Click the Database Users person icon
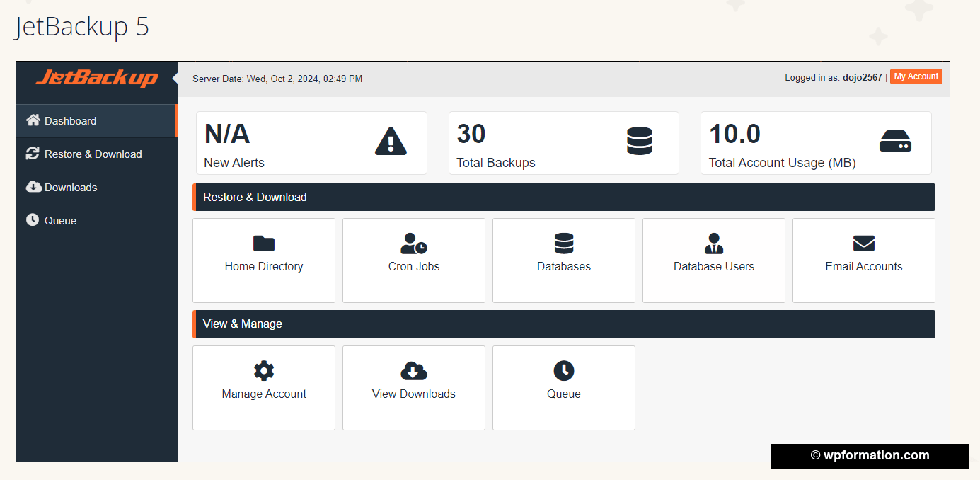Viewport: 980px width, 480px height. pos(714,244)
